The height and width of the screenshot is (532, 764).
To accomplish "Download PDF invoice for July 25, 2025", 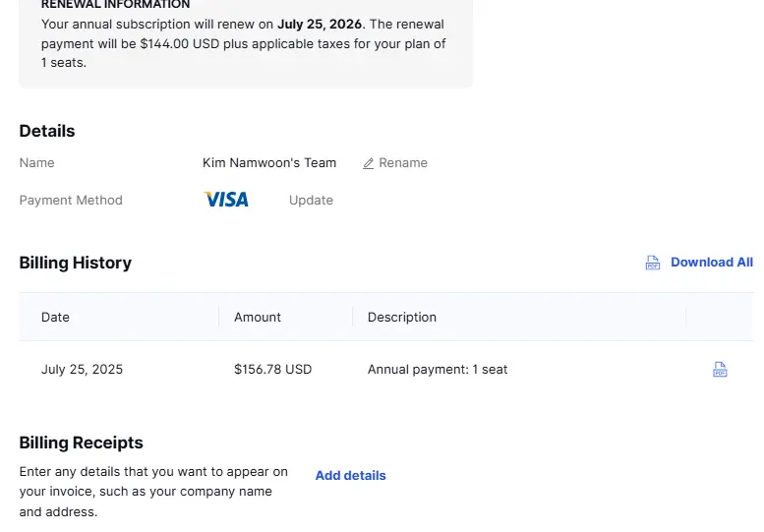I will click(x=720, y=370).
